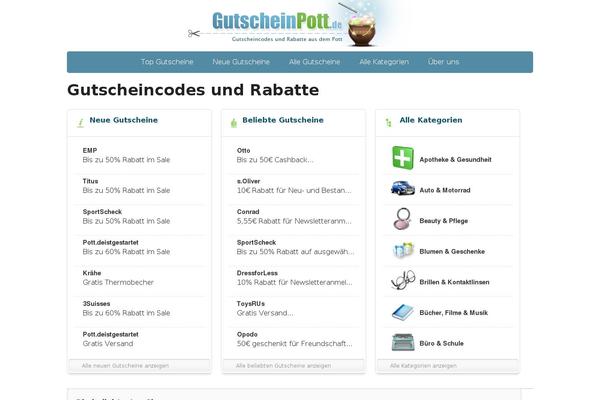Select Blumen & Geschenke category label
The width and height of the screenshot is (600, 400).
pyautogui.click(x=452, y=251)
